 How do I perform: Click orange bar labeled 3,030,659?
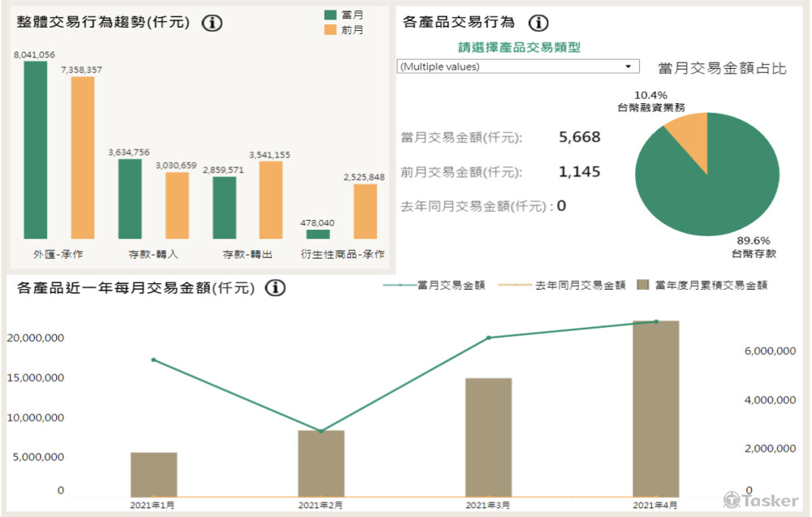tap(177, 205)
